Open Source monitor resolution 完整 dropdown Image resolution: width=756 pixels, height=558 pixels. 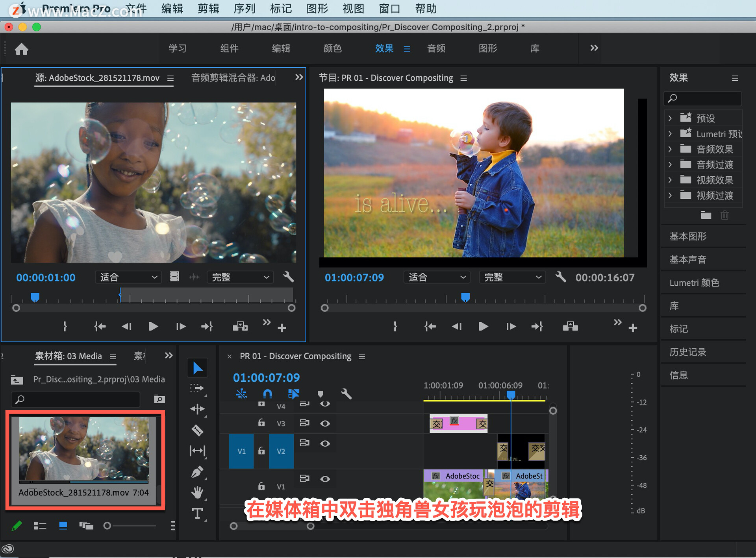tap(240, 277)
